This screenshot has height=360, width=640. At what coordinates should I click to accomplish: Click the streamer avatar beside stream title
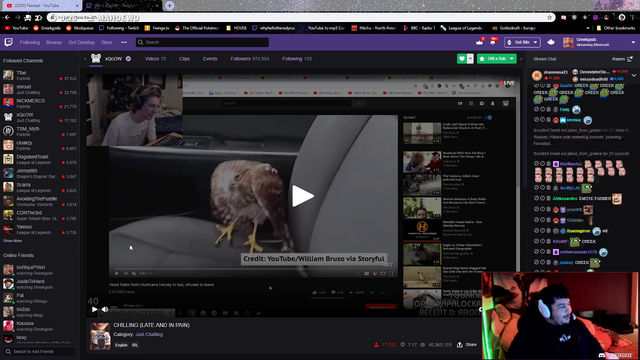pyautogui.click(x=100, y=336)
